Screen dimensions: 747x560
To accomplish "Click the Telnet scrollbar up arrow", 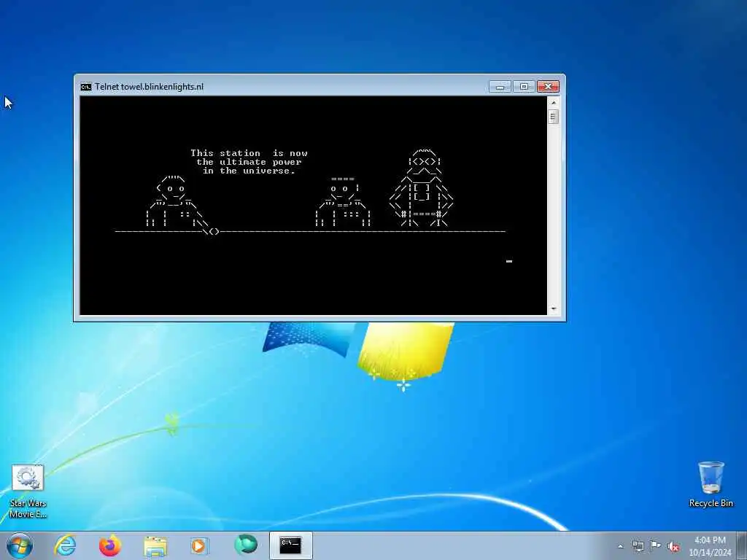I will pos(554,102).
